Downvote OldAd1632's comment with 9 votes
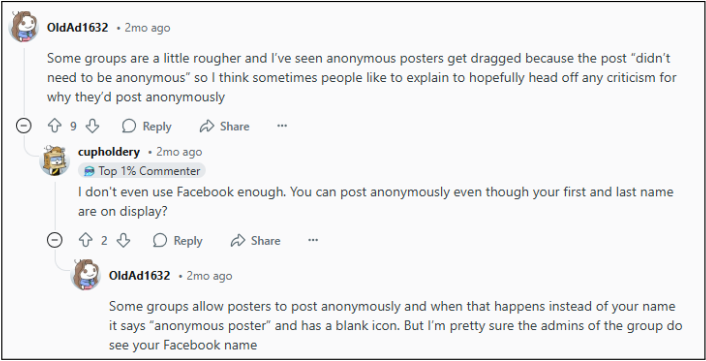The width and height of the screenshot is (706, 361). pyautogui.click(x=92, y=126)
